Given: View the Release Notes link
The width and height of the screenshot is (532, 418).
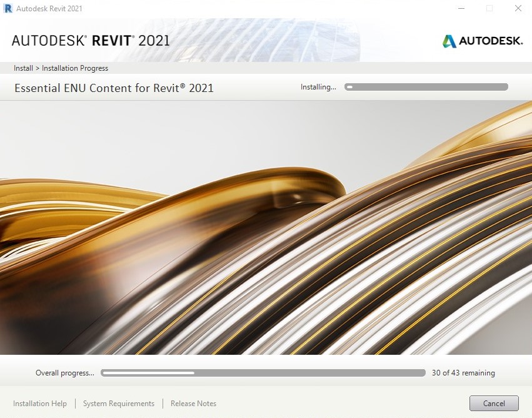Looking at the screenshot, I should 193,404.
